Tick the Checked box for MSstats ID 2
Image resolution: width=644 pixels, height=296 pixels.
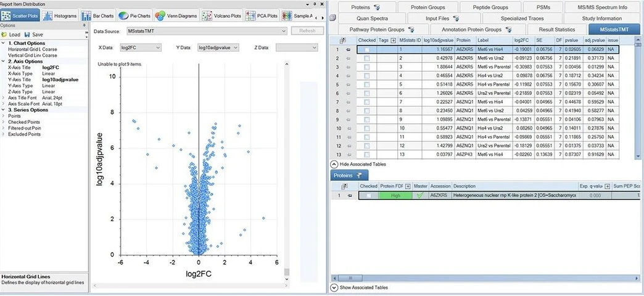tap(367, 59)
